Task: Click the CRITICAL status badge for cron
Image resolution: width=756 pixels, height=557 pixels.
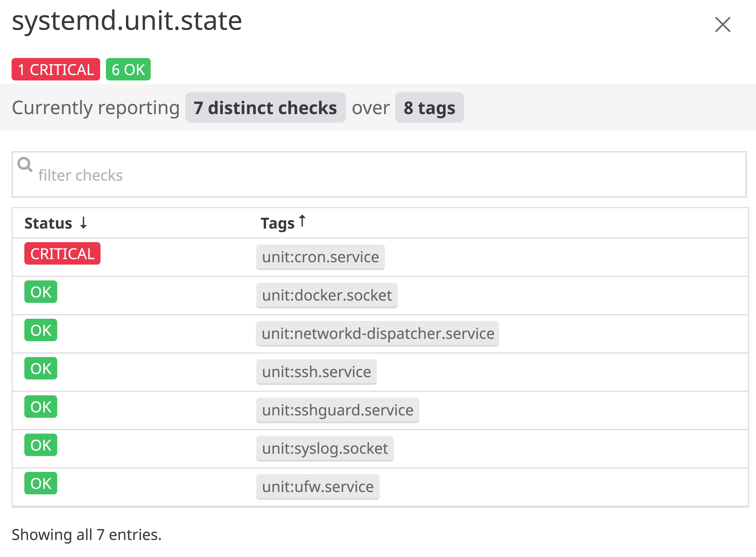Action: point(62,254)
